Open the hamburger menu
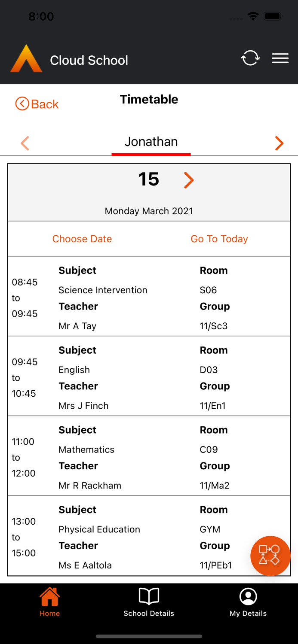 (x=280, y=58)
